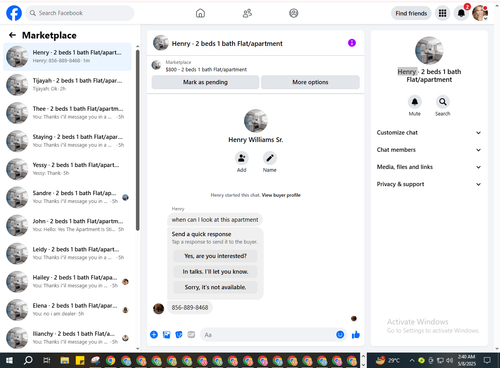Click Search Facebook input field
The width and height of the screenshot is (500, 368).
tap(80, 13)
